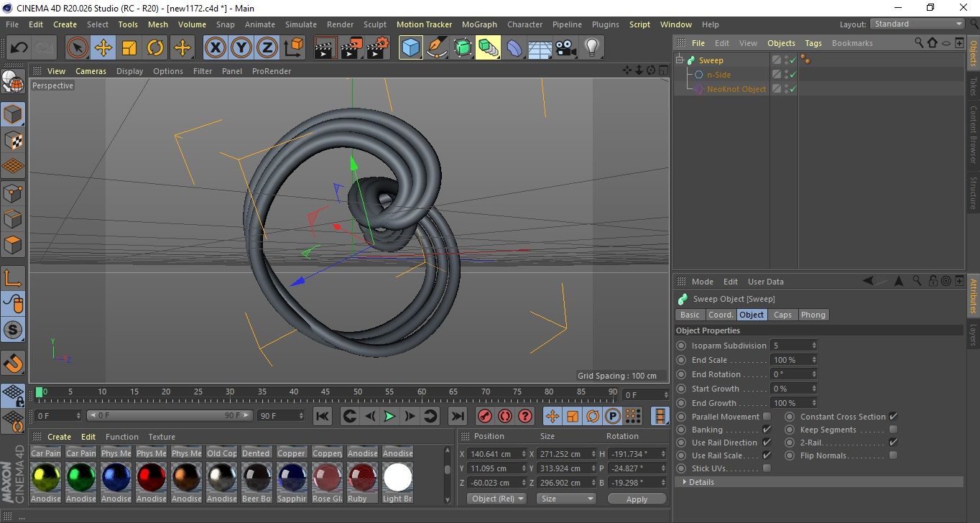Open material manager Create menu
The width and height of the screenshot is (980, 523).
[59, 437]
